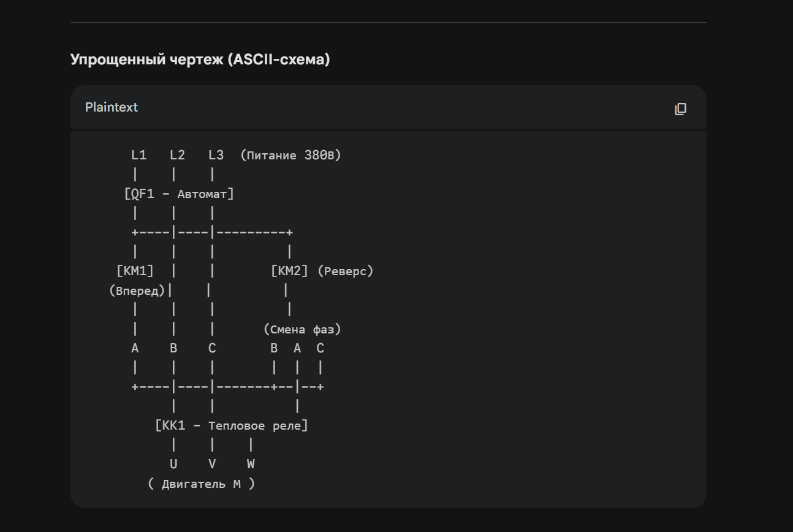Click the heading Упрощенный чертеж (ASCII-схема)
Image resolution: width=793 pixels, height=532 pixels.
coord(200,59)
